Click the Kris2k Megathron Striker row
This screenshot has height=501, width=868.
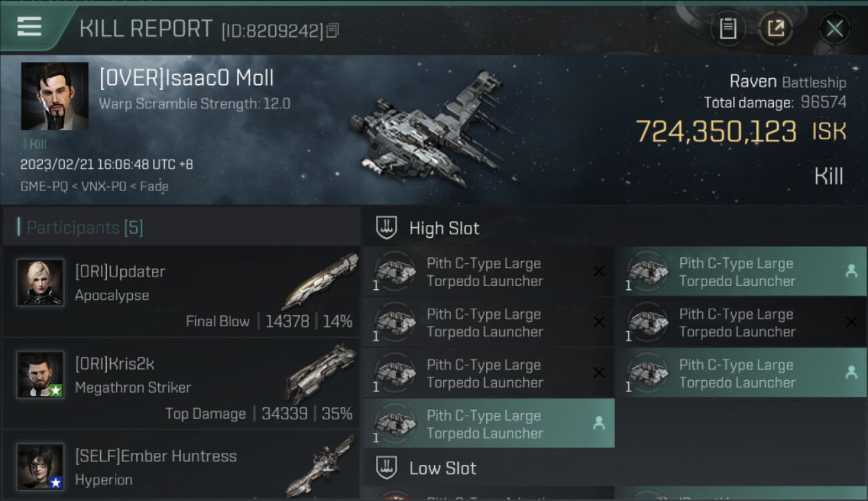182,383
